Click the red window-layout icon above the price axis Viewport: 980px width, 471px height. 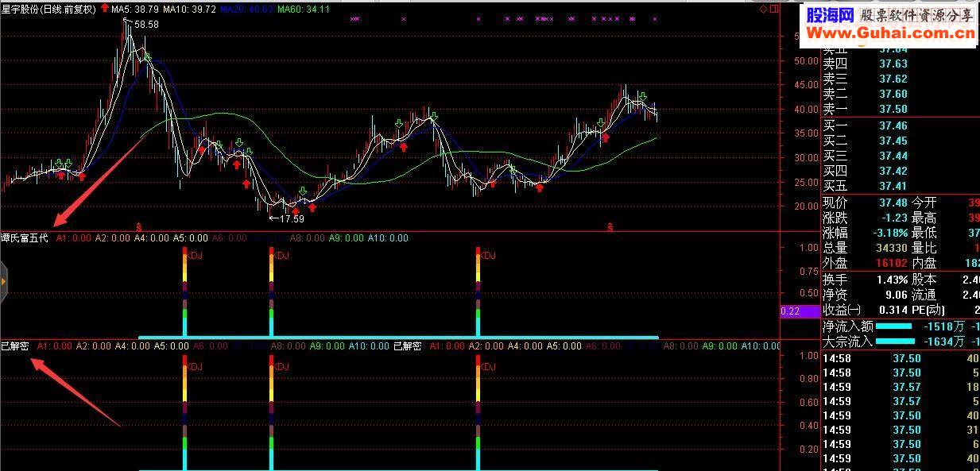(775, 10)
